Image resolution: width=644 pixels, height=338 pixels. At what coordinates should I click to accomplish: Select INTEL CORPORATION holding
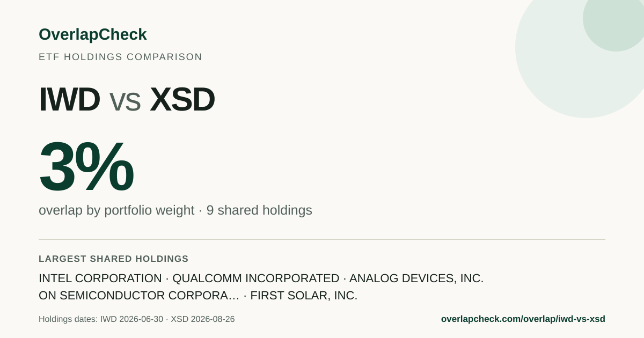pyautogui.click(x=100, y=278)
